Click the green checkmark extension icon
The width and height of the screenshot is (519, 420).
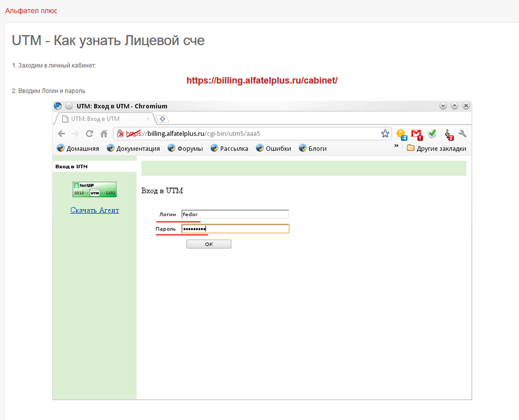pos(432,133)
